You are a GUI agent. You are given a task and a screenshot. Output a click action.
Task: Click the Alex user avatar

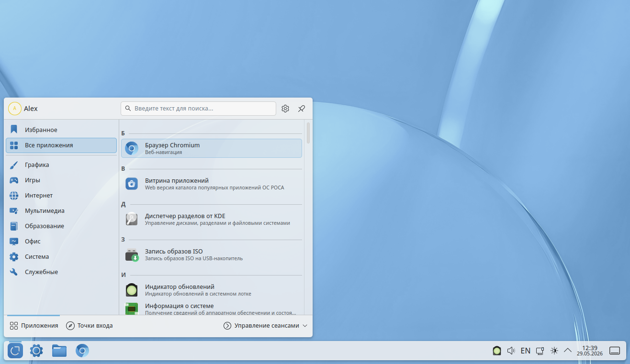(15, 109)
